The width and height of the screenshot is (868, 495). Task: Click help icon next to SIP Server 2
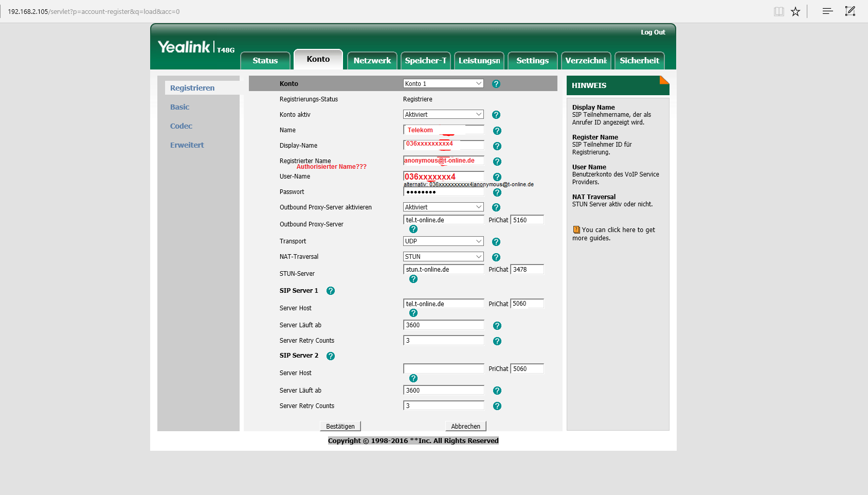[331, 356]
